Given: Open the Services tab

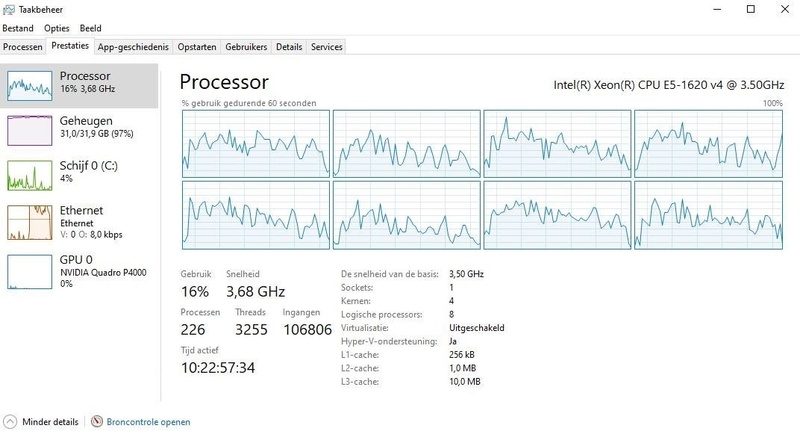Looking at the screenshot, I should click(x=327, y=46).
